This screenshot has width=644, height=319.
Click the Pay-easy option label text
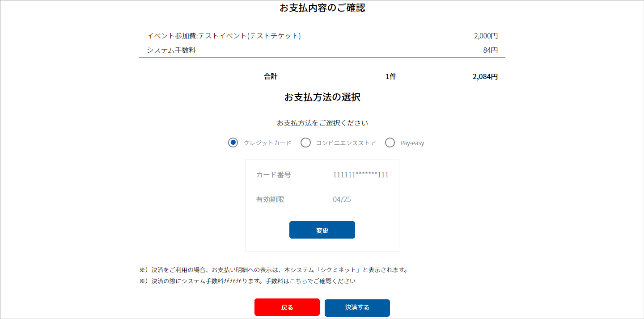[x=412, y=143]
